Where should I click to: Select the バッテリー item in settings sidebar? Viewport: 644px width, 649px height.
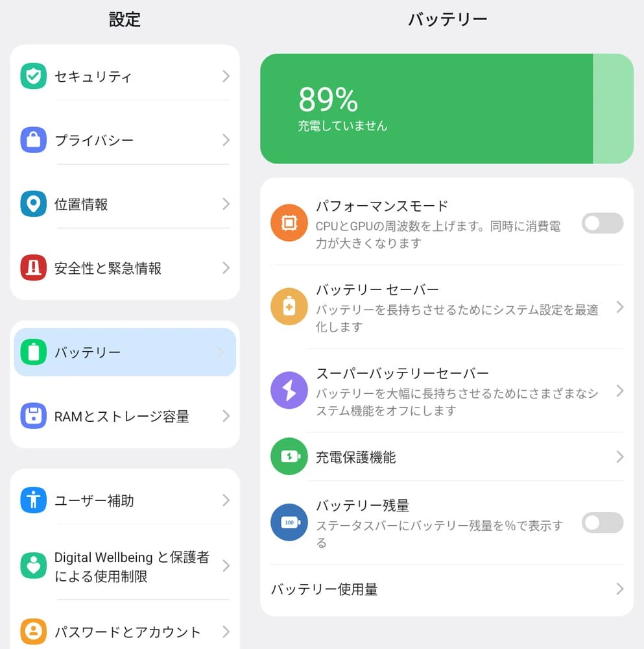pyautogui.click(x=125, y=352)
